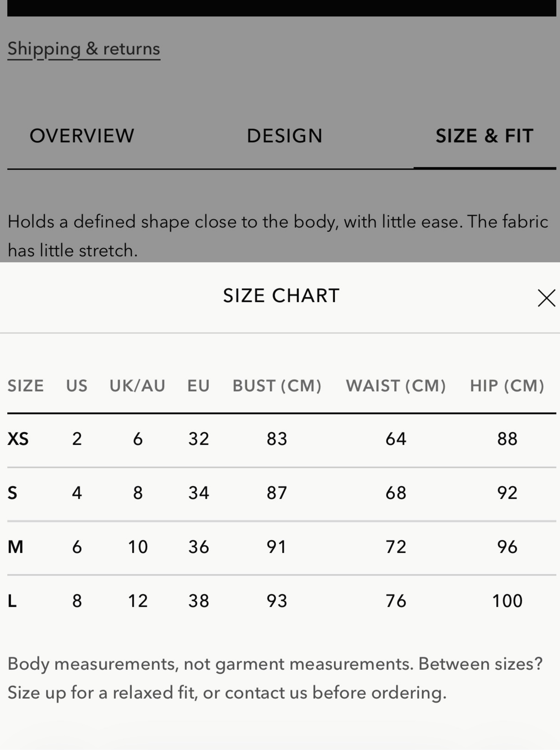Click the S size row label

click(12, 493)
